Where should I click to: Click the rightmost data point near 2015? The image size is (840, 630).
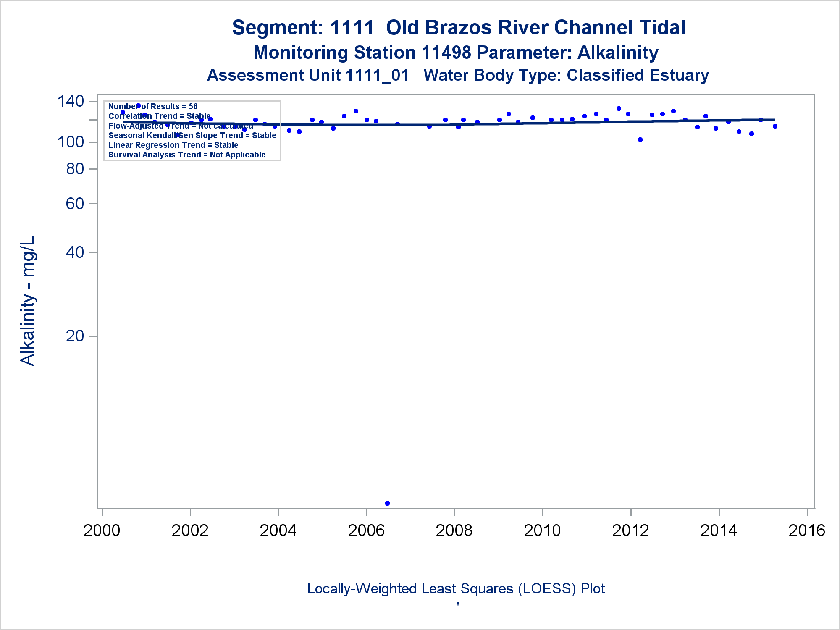775,126
